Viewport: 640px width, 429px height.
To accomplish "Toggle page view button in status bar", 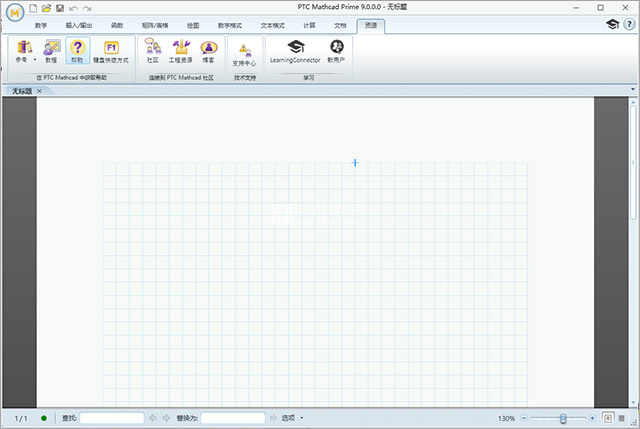I will [609, 418].
